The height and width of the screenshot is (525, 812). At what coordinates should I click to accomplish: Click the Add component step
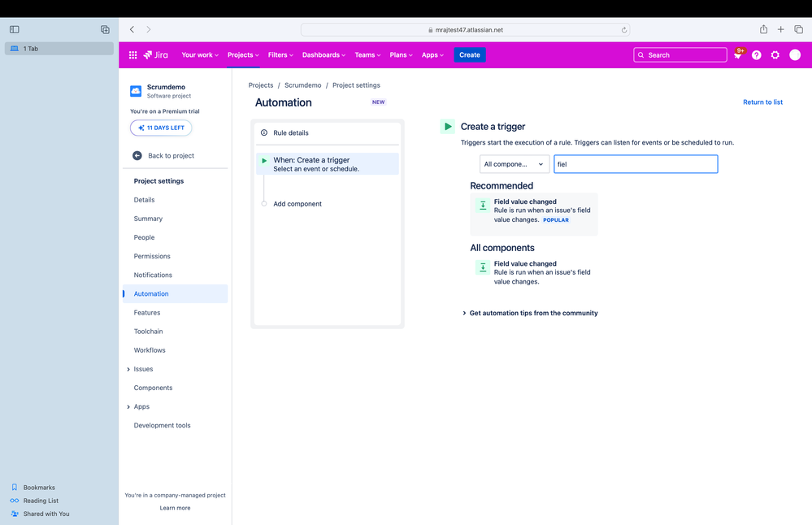pos(297,204)
